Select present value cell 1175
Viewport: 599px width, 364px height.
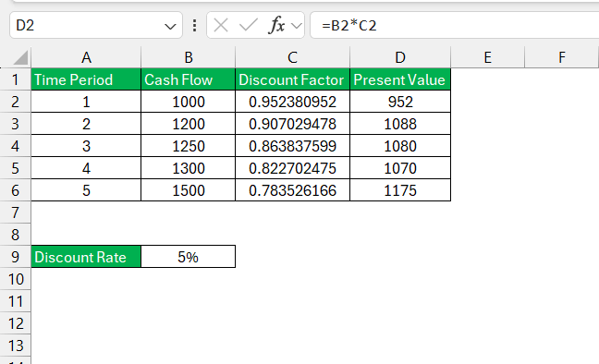click(400, 190)
